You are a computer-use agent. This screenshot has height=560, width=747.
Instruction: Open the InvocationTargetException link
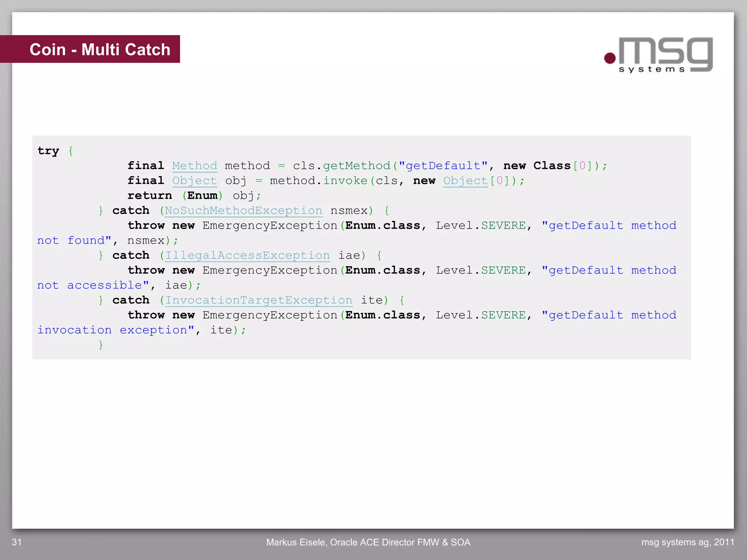click(259, 300)
